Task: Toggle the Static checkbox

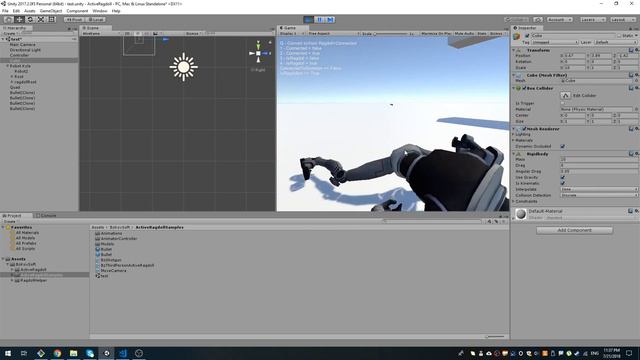Action: pyautogui.click(x=619, y=36)
